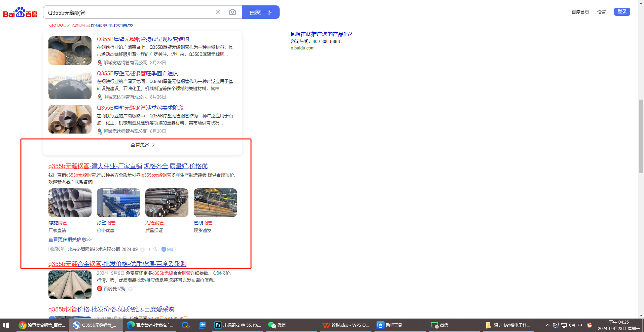Open the Windows Start menu
The height and width of the screenshot is (332, 644).
(6, 325)
